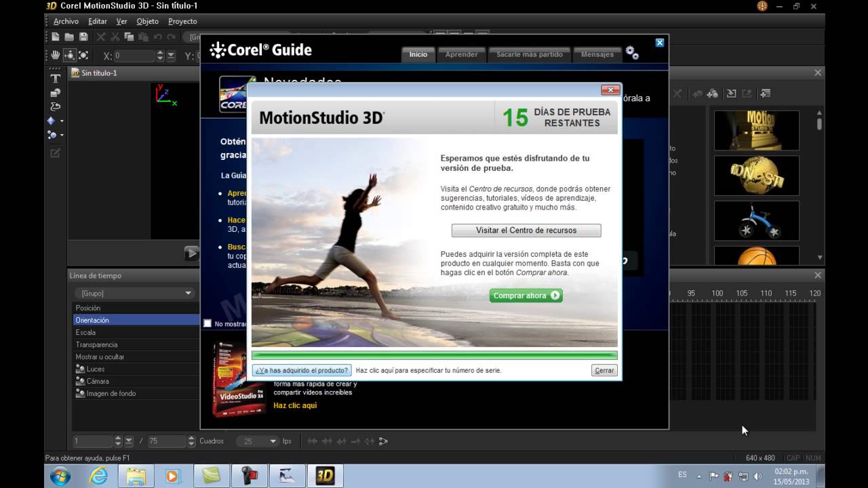
Task: Click the add gallery grid icon
Action: coord(765,94)
